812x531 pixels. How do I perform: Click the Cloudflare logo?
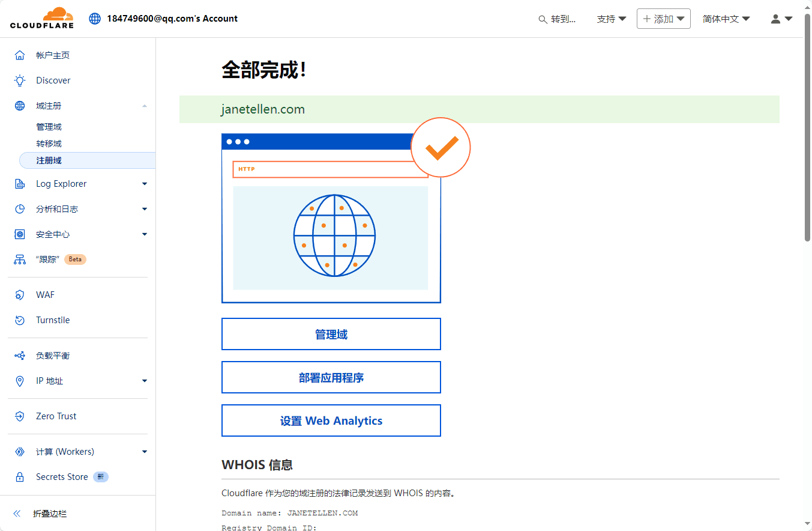tap(42, 18)
